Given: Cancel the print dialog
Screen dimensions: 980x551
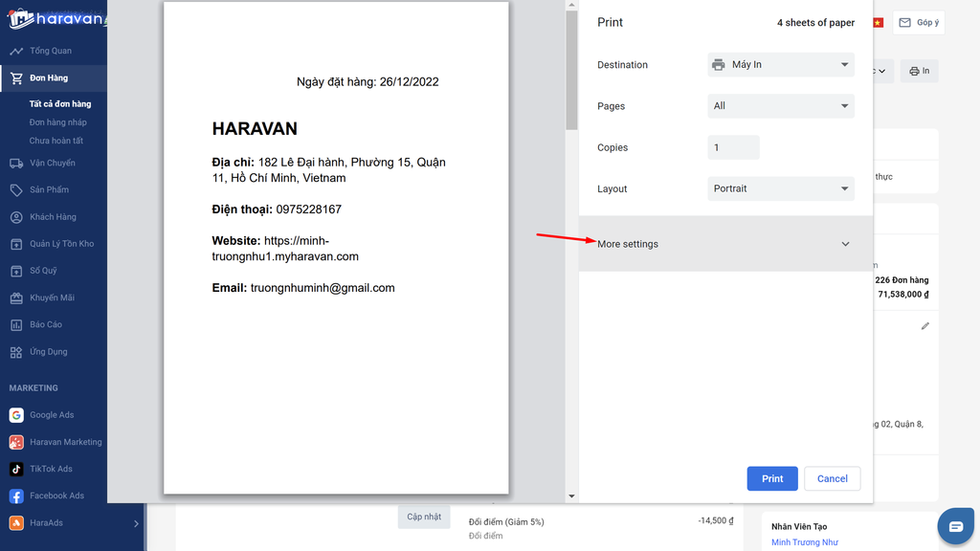Looking at the screenshot, I should (x=832, y=478).
